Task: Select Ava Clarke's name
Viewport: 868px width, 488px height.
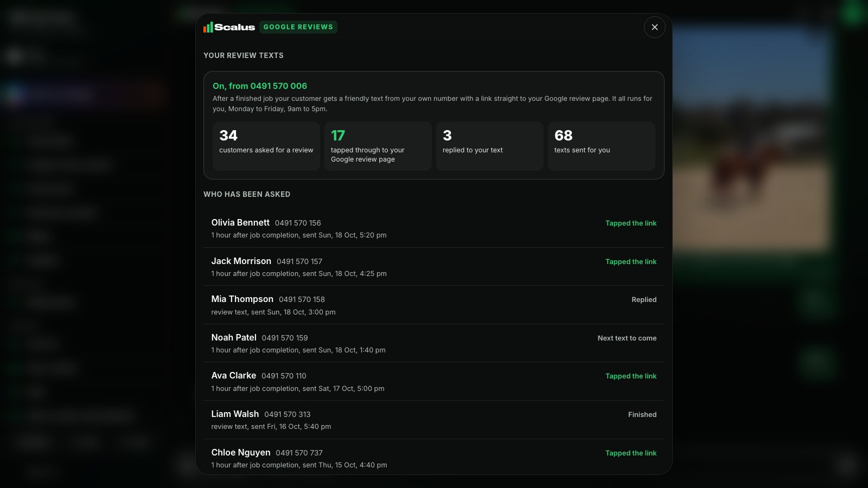Action: (x=234, y=375)
